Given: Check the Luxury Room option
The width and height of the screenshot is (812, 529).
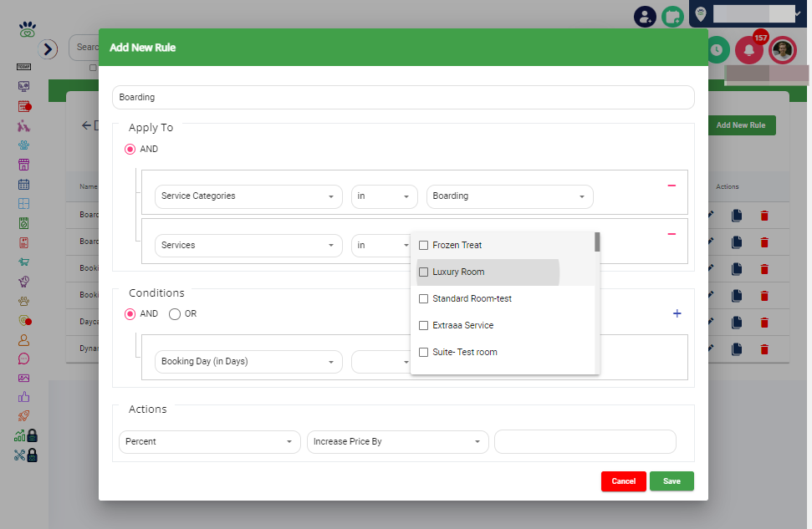Looking at the screenshot, I should (424, 272).
